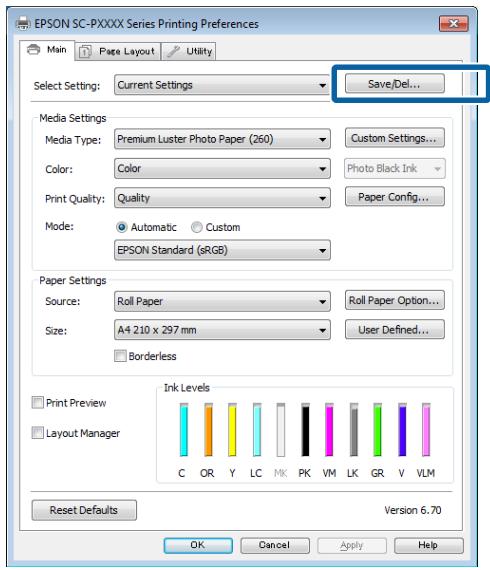Click the Vivid Light Magenta (VLM) ink bar
This screenshot has height=570, width=490.
tap(426, 429)
